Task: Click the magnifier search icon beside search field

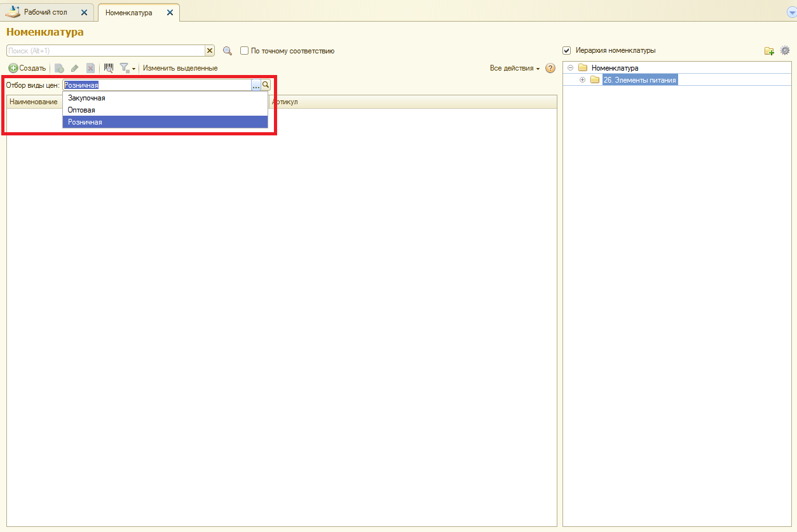Action: tap(228, 51)
